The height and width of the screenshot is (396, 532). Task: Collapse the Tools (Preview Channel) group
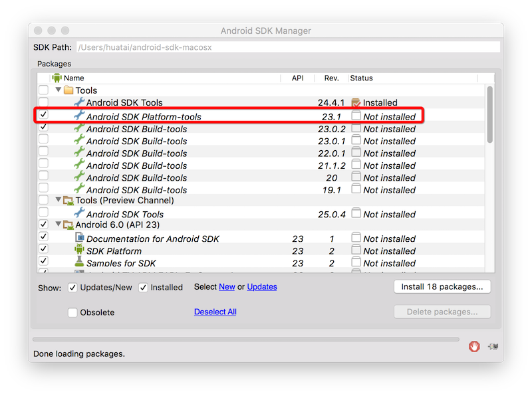point(58,200)
